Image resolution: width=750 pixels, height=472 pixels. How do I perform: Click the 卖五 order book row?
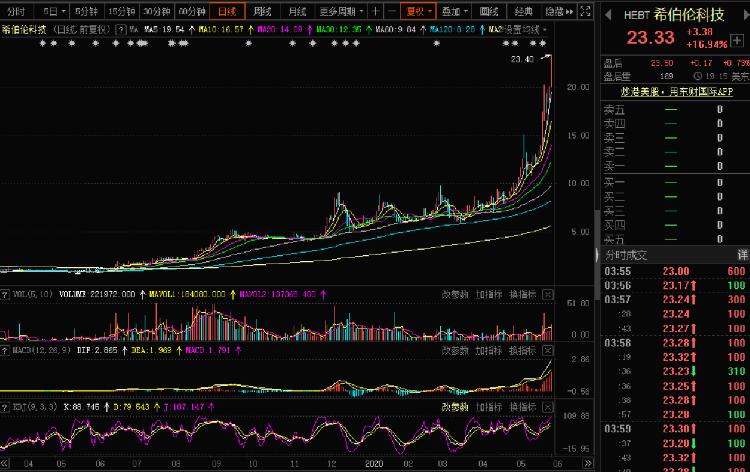click(x=675, y=110)
